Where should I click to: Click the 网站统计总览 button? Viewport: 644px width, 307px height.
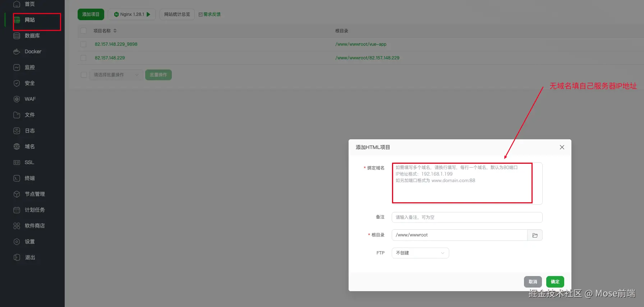pos(177,14)
